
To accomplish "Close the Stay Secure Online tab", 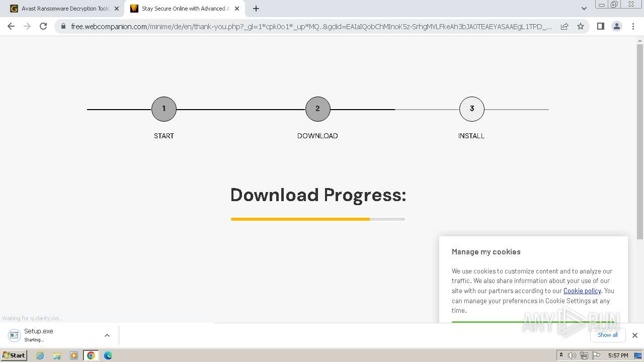I will pyautogui.click(x=237, y=9).
